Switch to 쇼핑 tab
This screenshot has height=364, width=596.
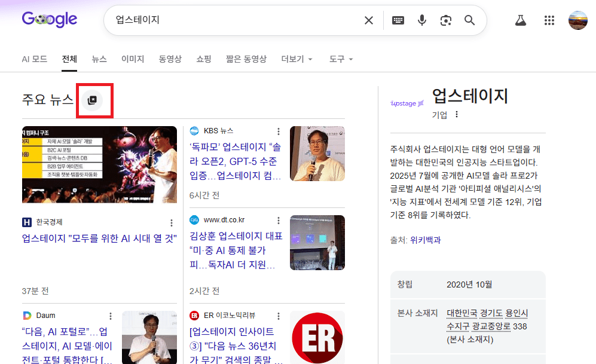click(x=204, y=59)
